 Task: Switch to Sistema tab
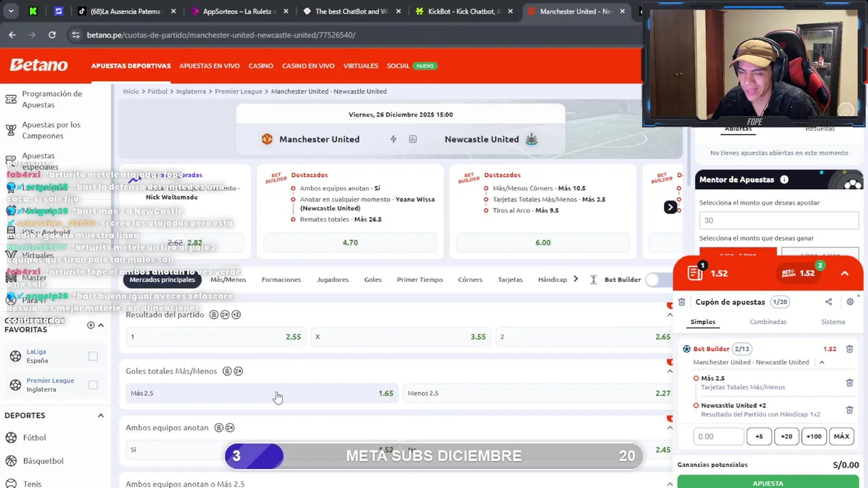click(833, 322)
